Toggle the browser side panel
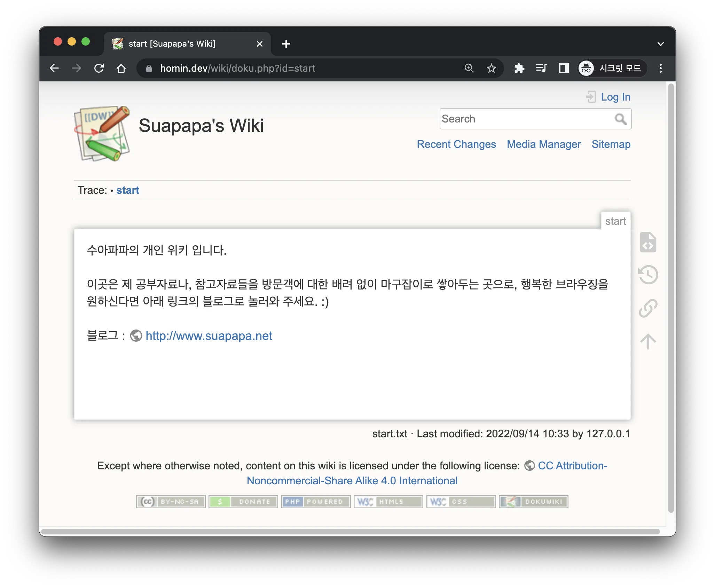Image resolution: width=715 pixels, height=588 pixels. [564, 68]
